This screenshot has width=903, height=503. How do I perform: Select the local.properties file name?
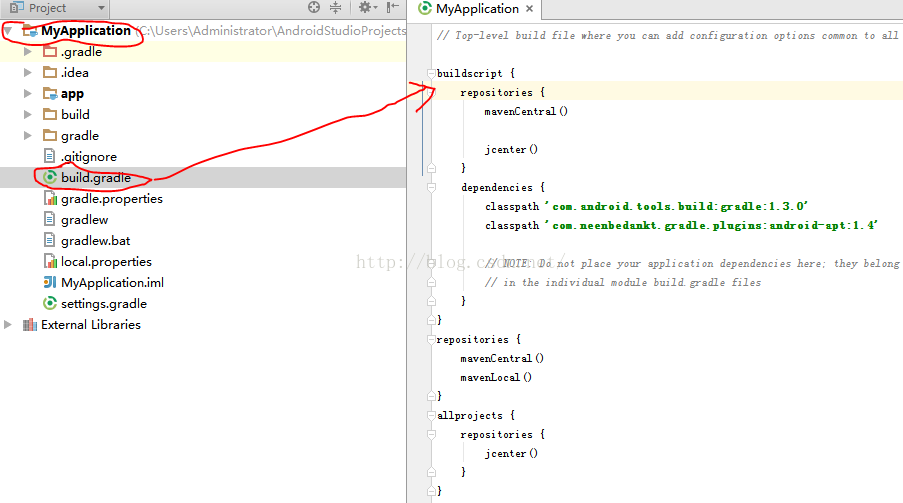tap(107, 262)
